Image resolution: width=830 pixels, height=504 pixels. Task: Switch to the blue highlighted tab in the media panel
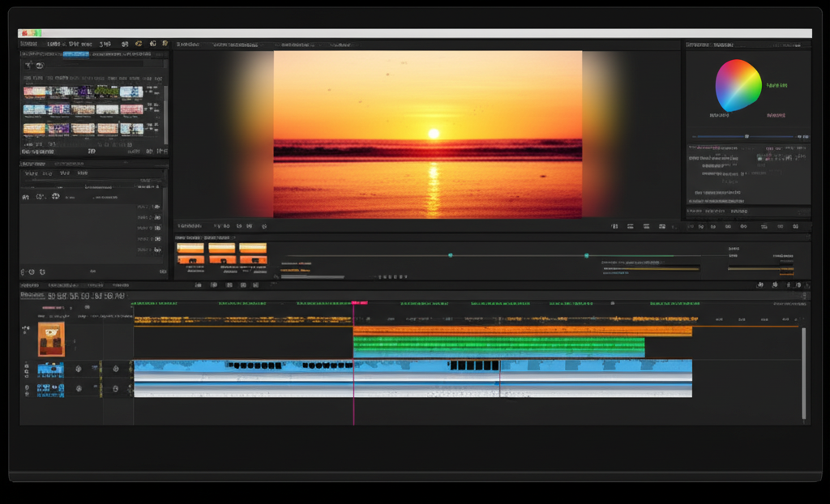(76, 53)
